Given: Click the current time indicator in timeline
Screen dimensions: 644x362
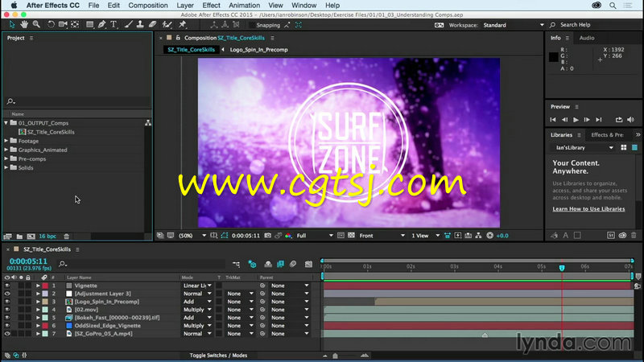Looking at the screenshot, I should [x=562, y=268].
